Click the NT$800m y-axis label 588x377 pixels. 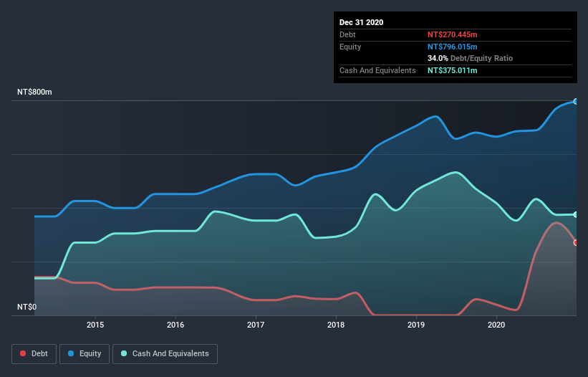[34, 92]
